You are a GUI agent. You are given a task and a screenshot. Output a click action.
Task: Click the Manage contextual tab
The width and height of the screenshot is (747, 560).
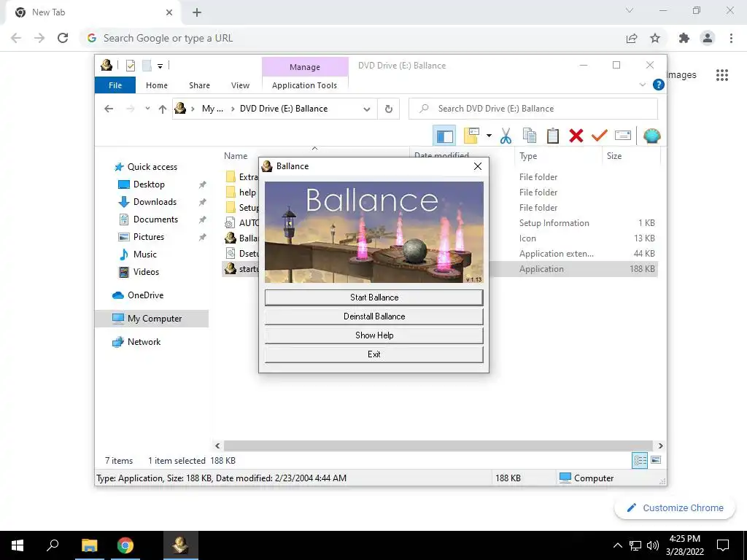(x=305, y=67)
